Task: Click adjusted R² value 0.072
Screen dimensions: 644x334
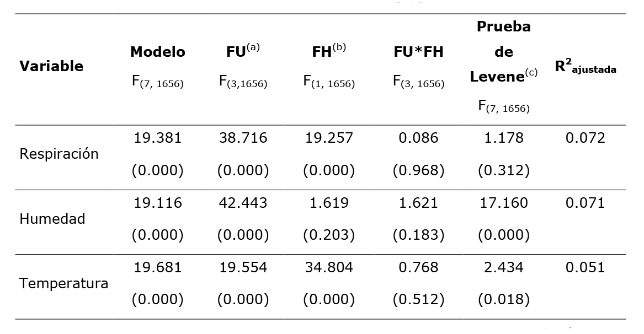Action: click(x=585, y=138)
